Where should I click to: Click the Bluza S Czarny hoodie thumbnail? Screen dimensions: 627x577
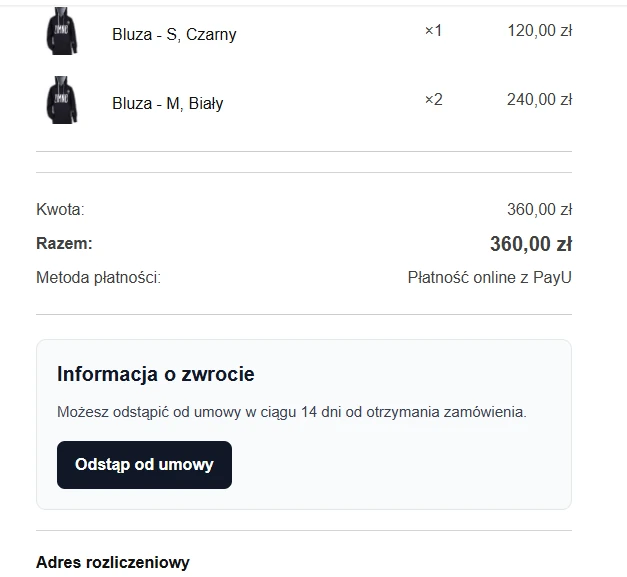[62, 32]
